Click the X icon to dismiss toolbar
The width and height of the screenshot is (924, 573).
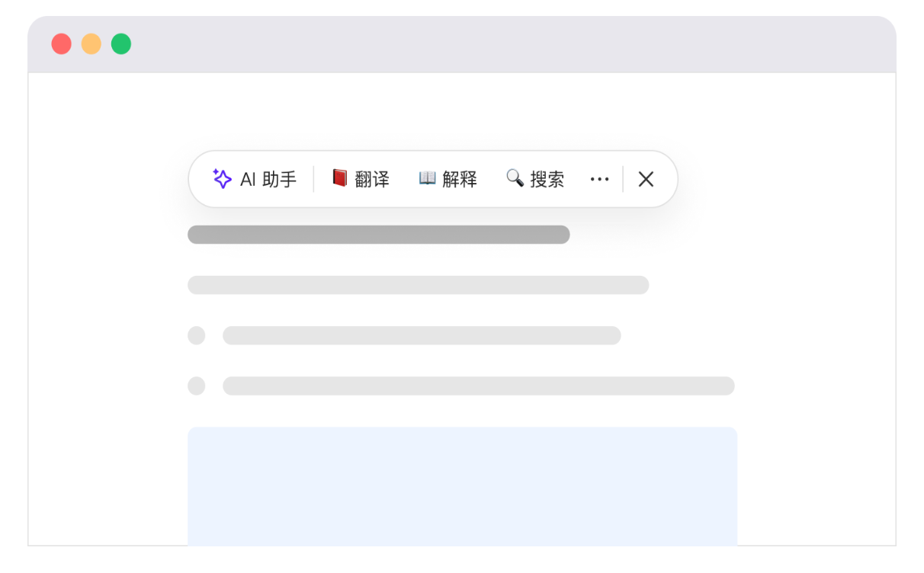coord(646,178)
